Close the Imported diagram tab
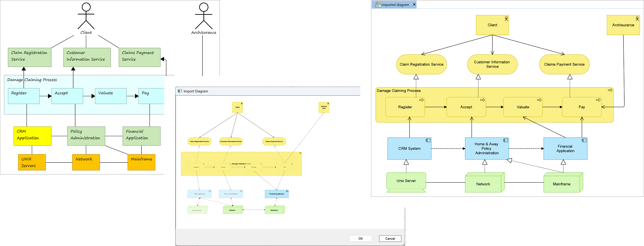 pyautogui.click(x=414, y=5)
